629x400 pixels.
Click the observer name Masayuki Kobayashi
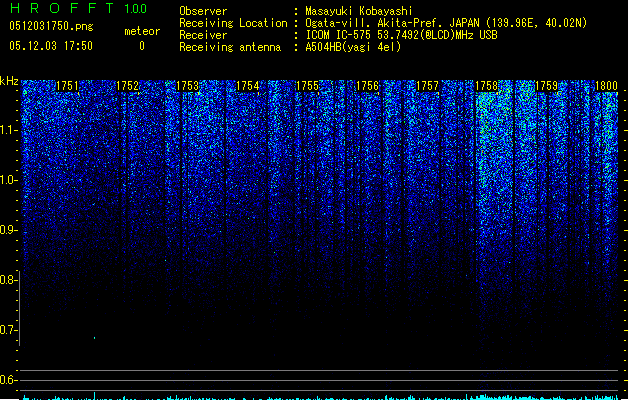tap(359, 11)
